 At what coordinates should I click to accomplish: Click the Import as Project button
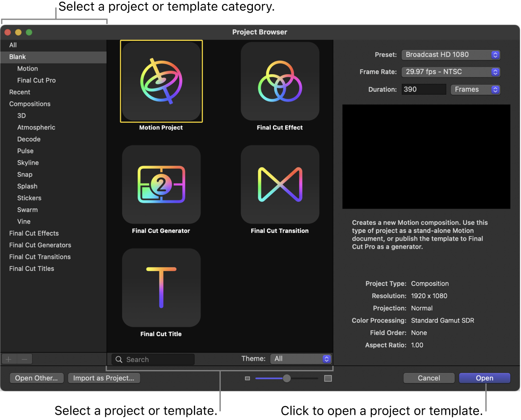coord(104,378)
